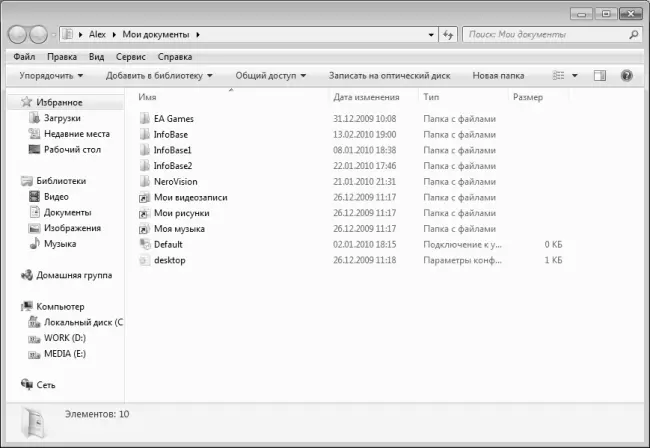Open the Добавить в библиотеку dropdown

click(x=159, y=75)
